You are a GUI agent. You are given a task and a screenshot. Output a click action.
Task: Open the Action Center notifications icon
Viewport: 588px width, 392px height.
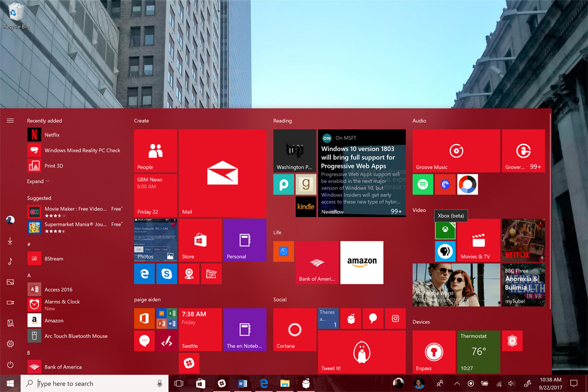point(574,383)
